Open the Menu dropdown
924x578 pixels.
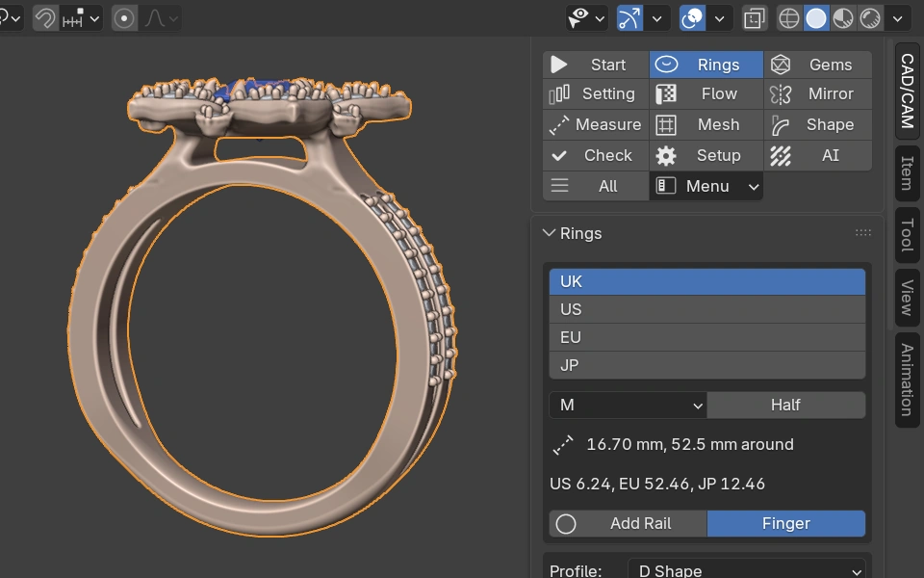click(x=706, y=186)
